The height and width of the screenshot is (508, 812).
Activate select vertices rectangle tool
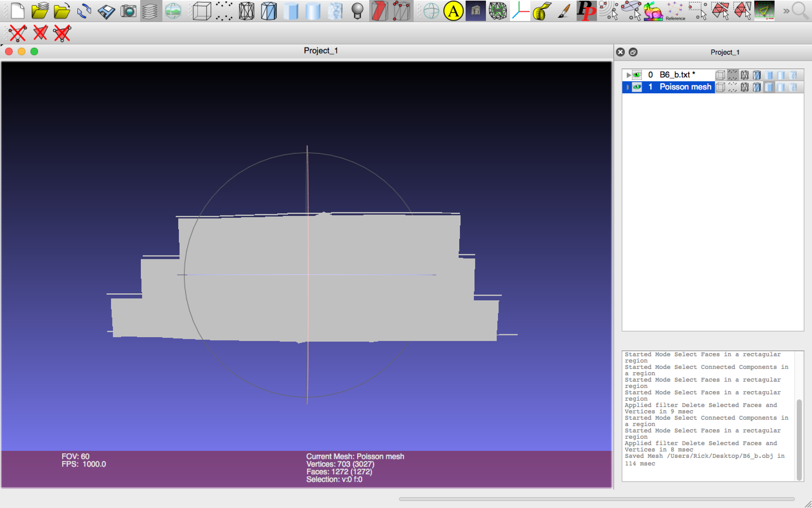[x=698, y=11]
